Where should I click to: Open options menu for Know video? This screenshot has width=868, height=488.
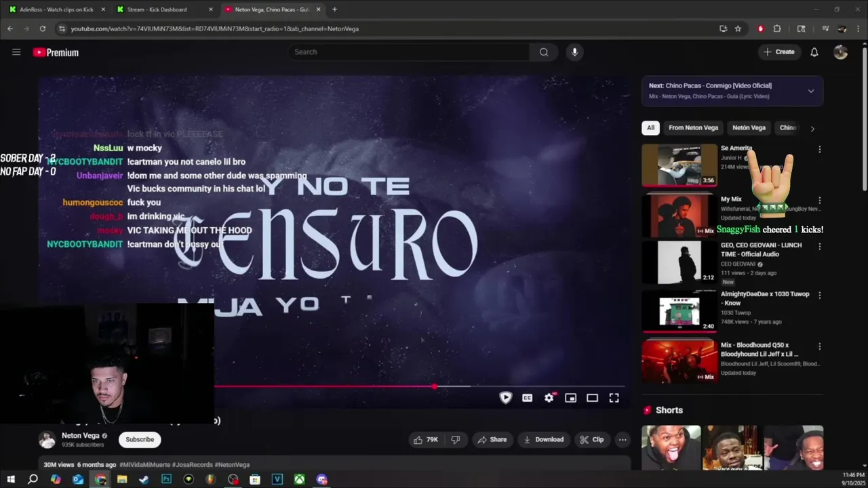pyautogui.click(x=819, y=296)
